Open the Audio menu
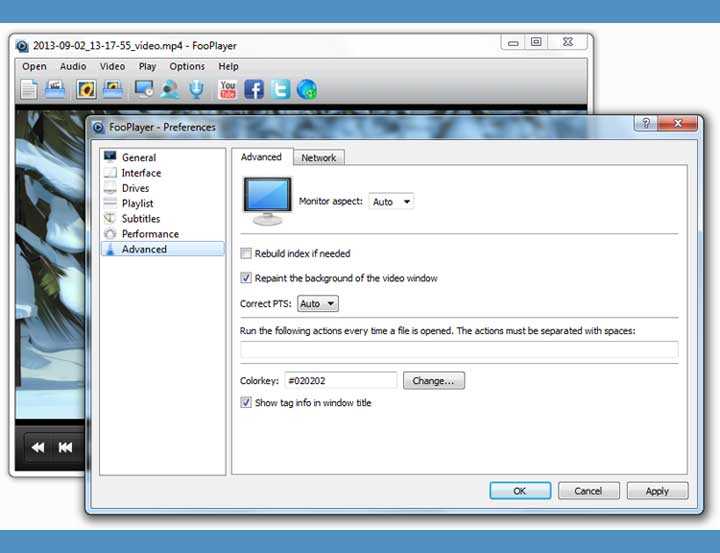The image size is (720, 553). pos(73,66)
